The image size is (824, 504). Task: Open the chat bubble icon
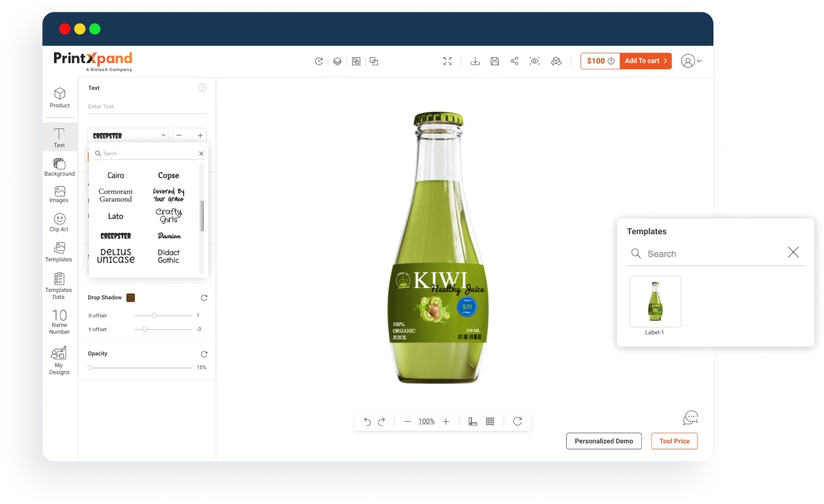[690, 418]
